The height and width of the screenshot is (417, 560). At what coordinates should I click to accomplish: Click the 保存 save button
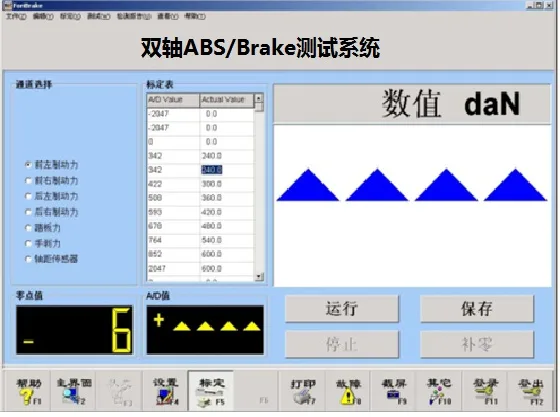point(477,309)
